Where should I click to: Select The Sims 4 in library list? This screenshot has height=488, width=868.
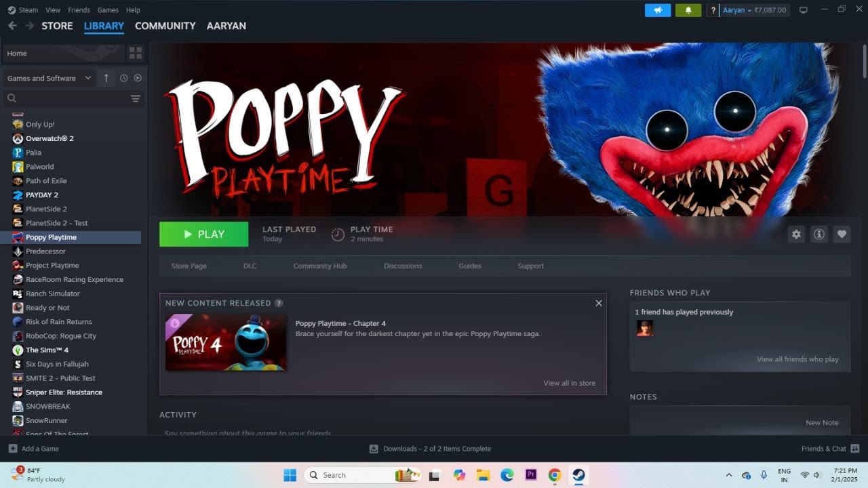click(47, 350)
